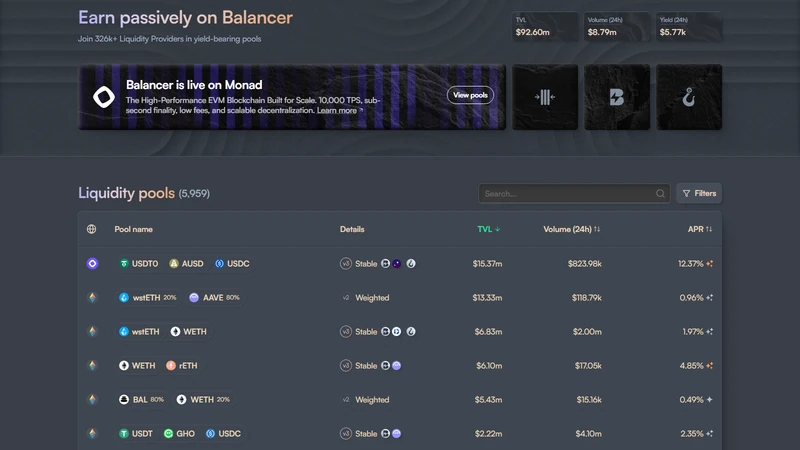Click APR sparkle icon beside 4.85%

(x=709, y=365)
